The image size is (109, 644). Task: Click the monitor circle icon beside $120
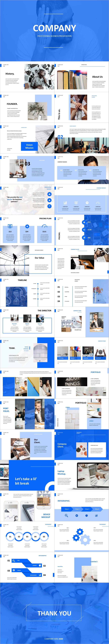coord(84,230)
